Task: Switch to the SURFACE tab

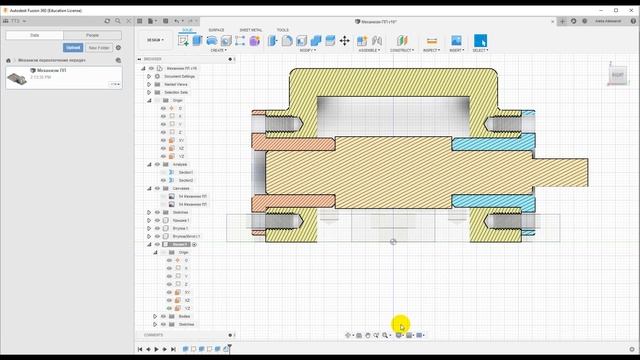Action: 216,30
